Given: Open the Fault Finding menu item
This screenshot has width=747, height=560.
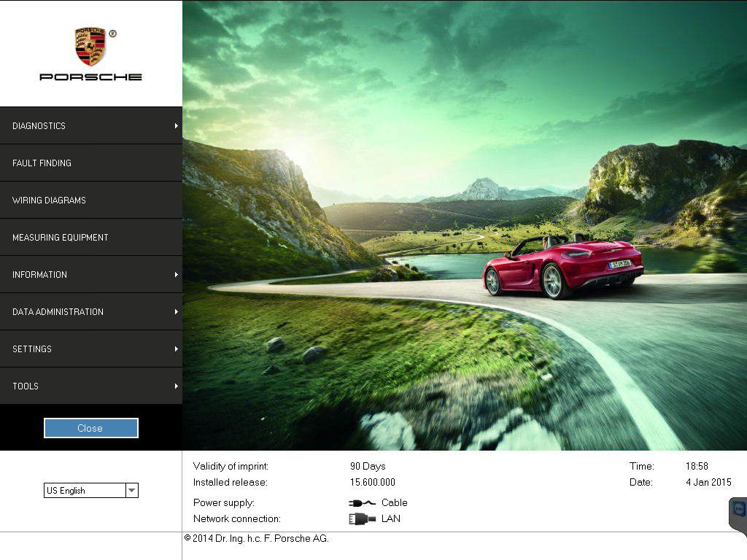Looking at the screenshot, I should coord(42,163).
